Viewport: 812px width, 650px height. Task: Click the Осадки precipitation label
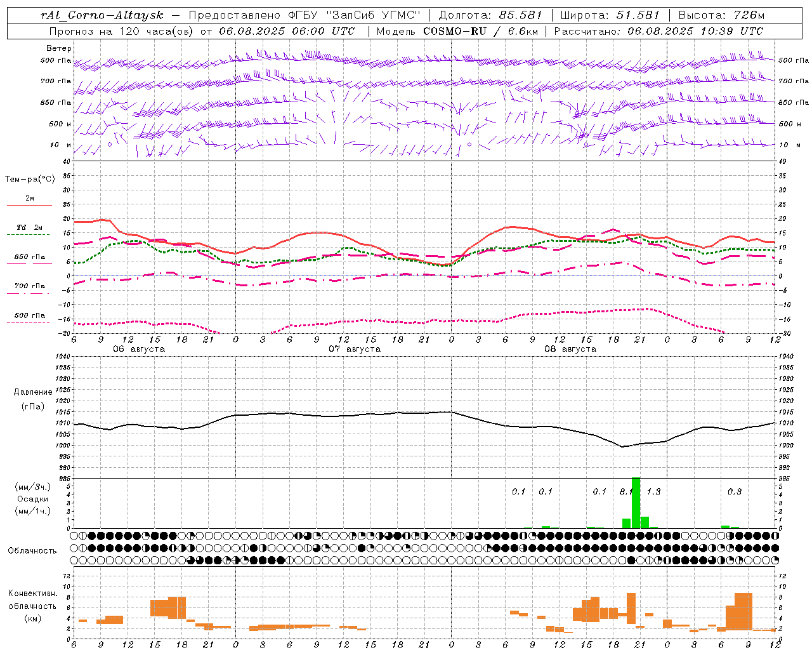point(33,499)
